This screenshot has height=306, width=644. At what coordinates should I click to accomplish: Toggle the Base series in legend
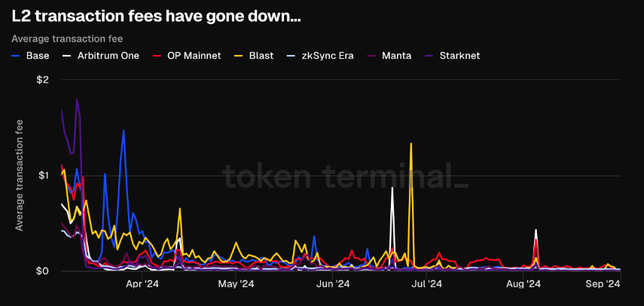(x=37, y=55)
